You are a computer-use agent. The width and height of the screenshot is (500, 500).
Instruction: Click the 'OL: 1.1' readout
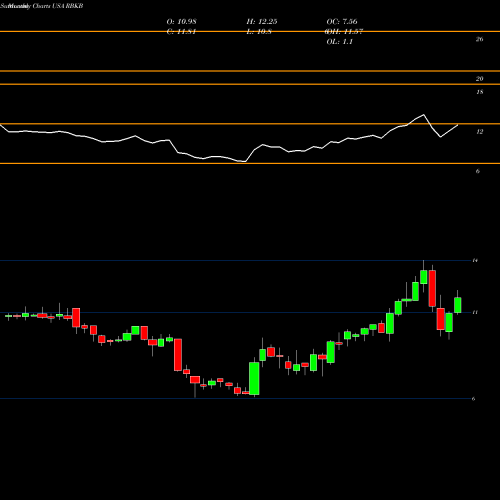pyautogui.click(x=340, y=42)
